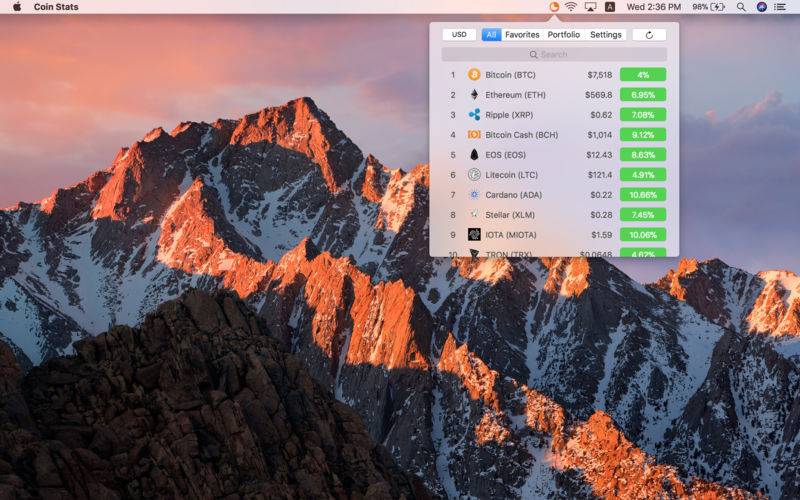Click Bitcoin's green 4% change badge
Viewport: 800px width, 500px height.
pyautogui.click(x=643, y=74)
